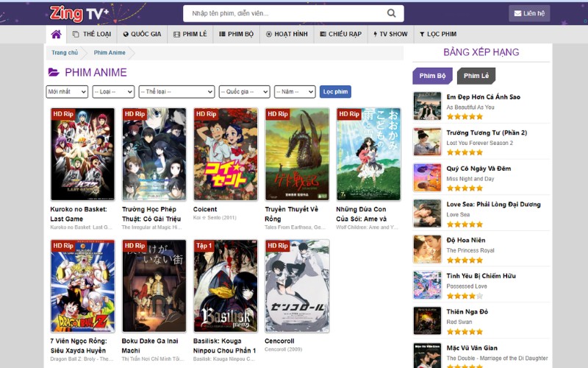Open CHIẾU RẠP menu item
588x368 pixels.
point(341,34)
